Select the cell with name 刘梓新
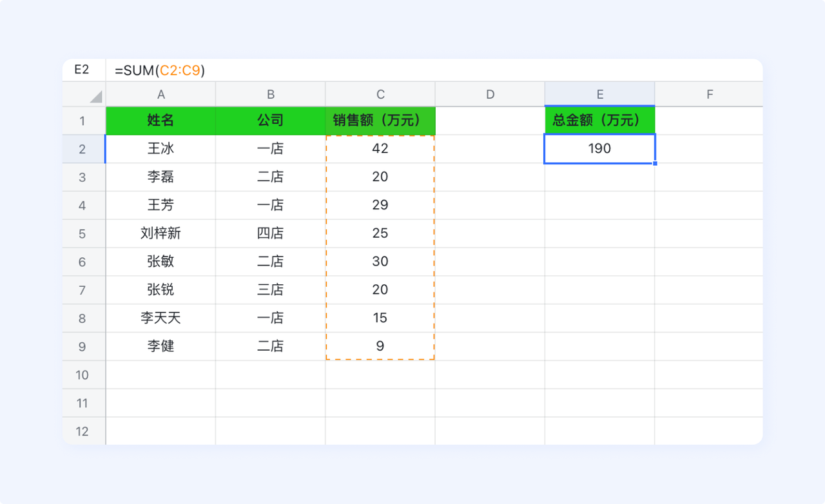Viewport: 825px width, 504px height. click(160, 233)
